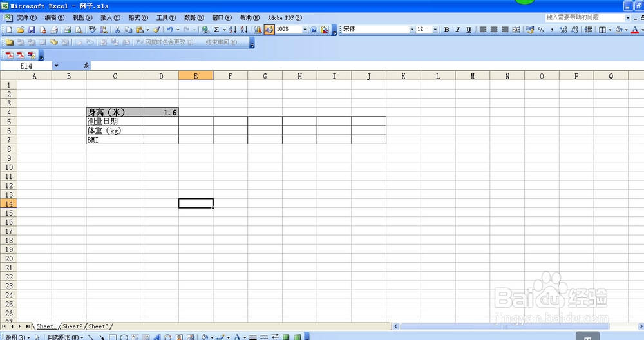Viewport: 644px width, 340px height.
Task: Open the AutoSum functions dropdown arrow
Action: coord(224,30)
